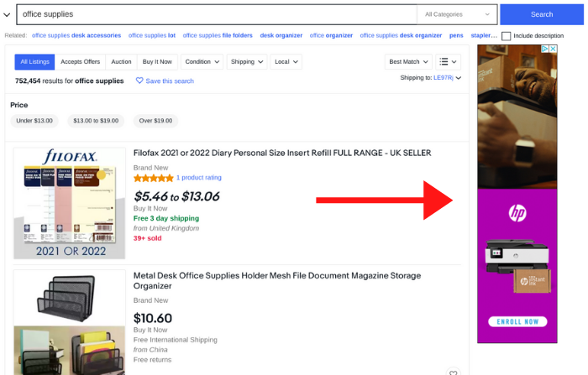Viewport: 588px width, 375px height.
Task: Click the five-star rating on the Filofax listing
Action: tap(154, 178)
